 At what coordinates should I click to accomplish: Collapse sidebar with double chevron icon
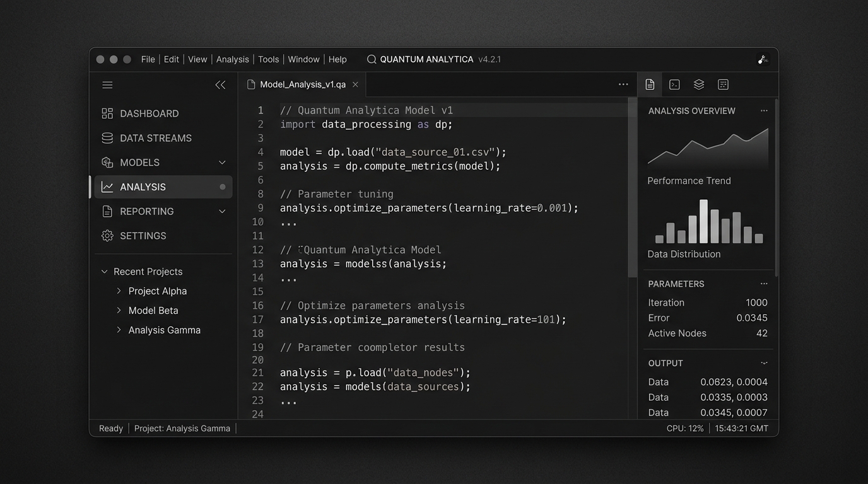[x=220, y=85]
